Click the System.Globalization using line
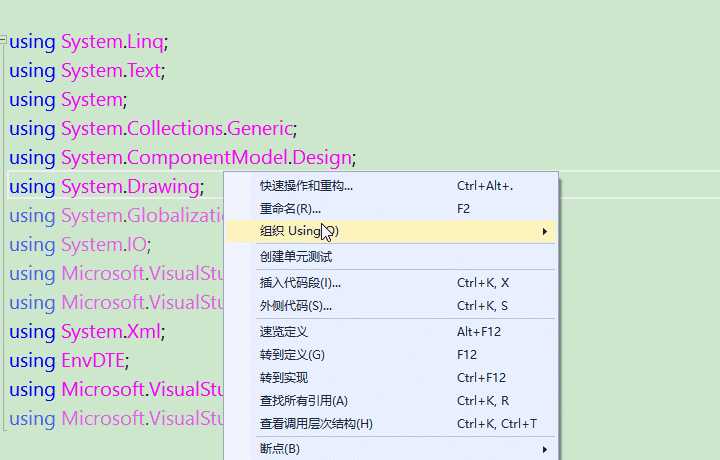 coord(117,216)
